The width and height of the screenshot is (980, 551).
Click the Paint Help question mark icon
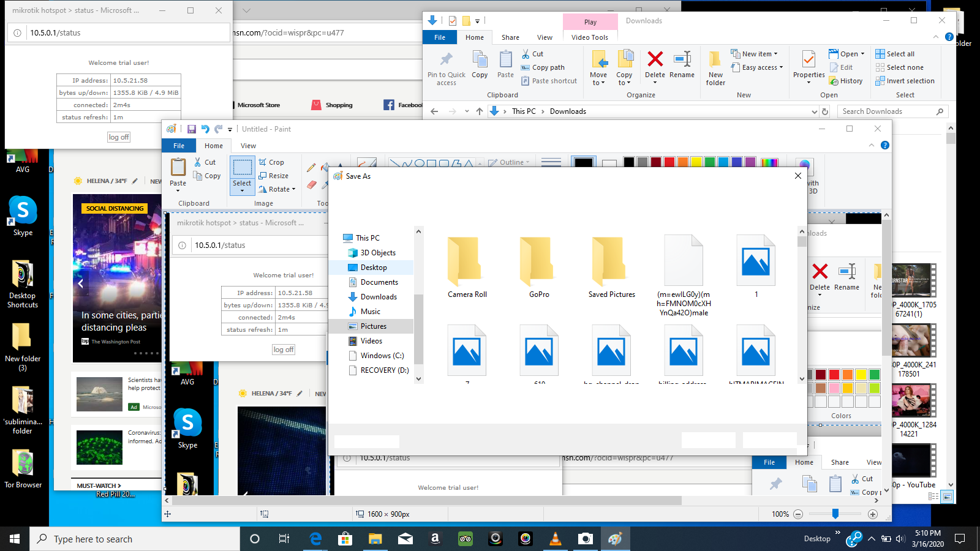[884, 145]
